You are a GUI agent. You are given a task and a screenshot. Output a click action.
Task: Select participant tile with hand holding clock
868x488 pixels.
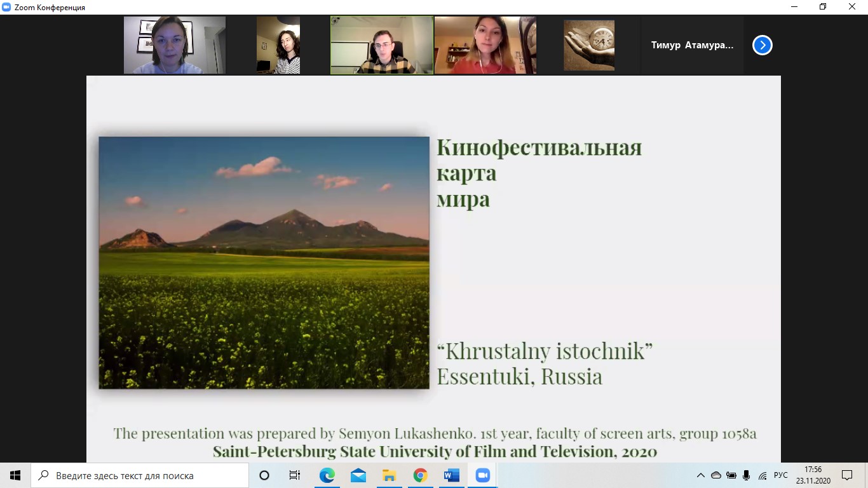589,45
